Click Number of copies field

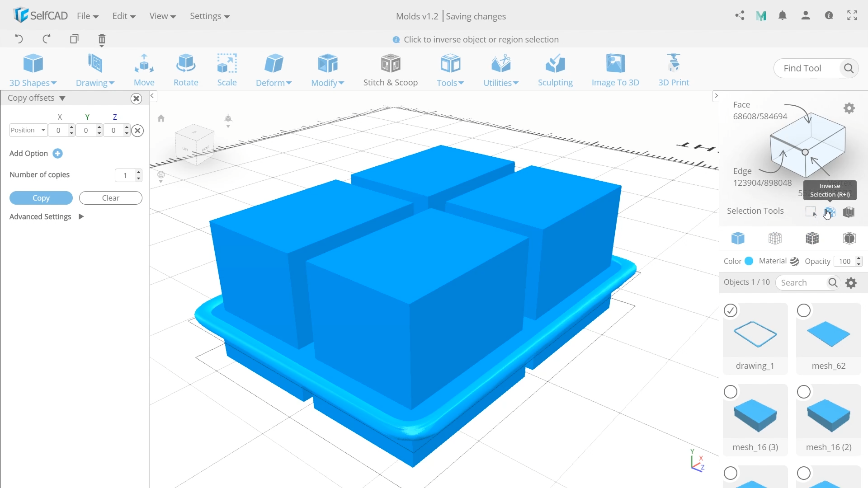tap(126, 175)
